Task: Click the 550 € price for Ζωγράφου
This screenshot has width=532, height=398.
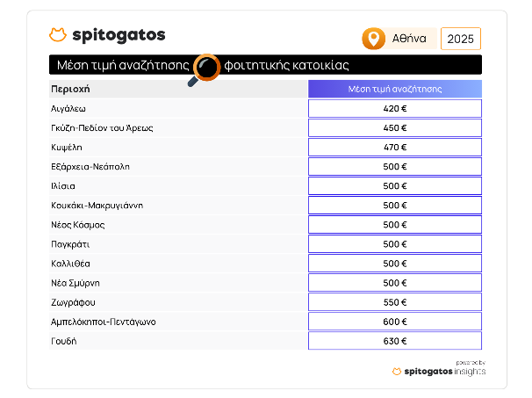Action: [x=395, y=302]
